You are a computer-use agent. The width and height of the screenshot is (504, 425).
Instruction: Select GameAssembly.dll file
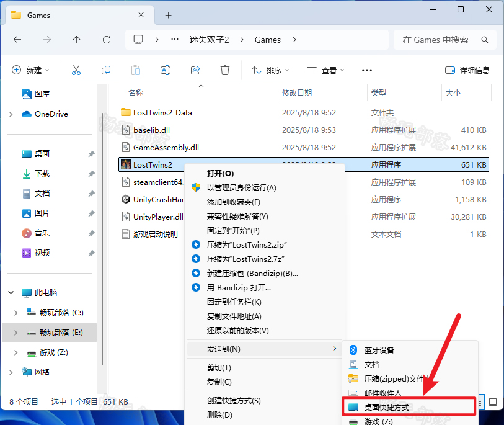(160, 147)
